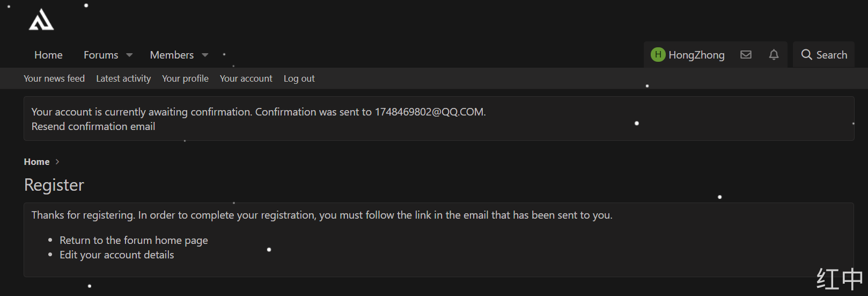Click Log out
Viewport: 868px width, 296px height.
(299, 78)
